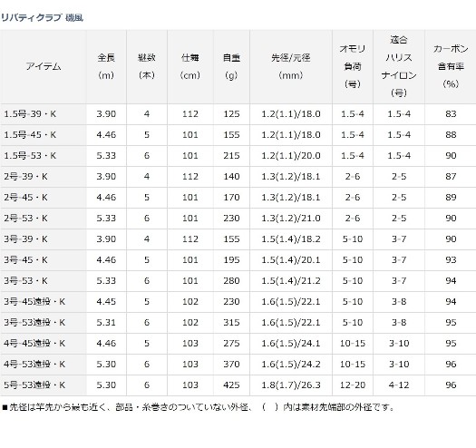
Task: Select the 4-12 nylon line cell
Action: click(x=399, y=385)
